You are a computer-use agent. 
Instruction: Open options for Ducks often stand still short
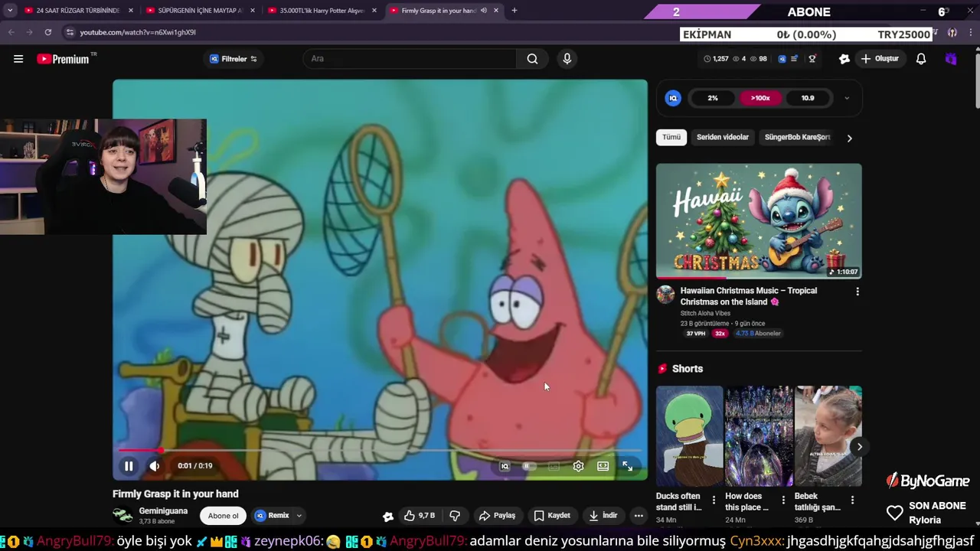click(x=714, y=500)
